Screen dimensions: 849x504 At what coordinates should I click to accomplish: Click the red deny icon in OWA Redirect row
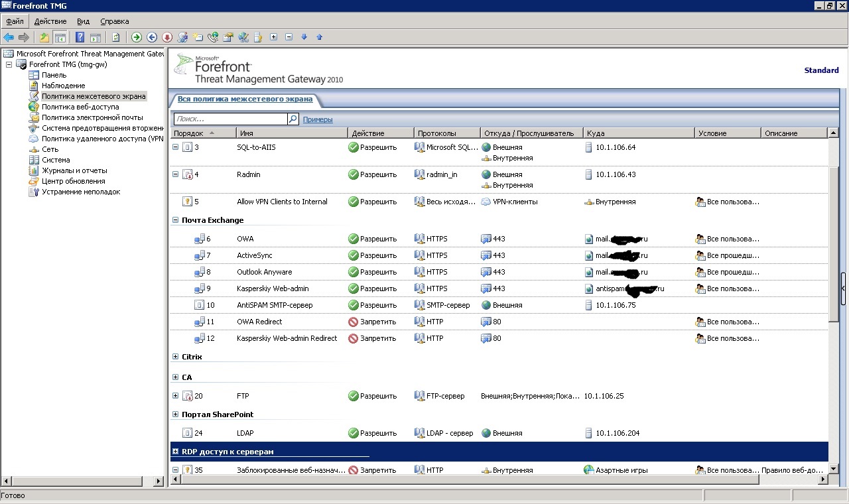click(354, 322)
